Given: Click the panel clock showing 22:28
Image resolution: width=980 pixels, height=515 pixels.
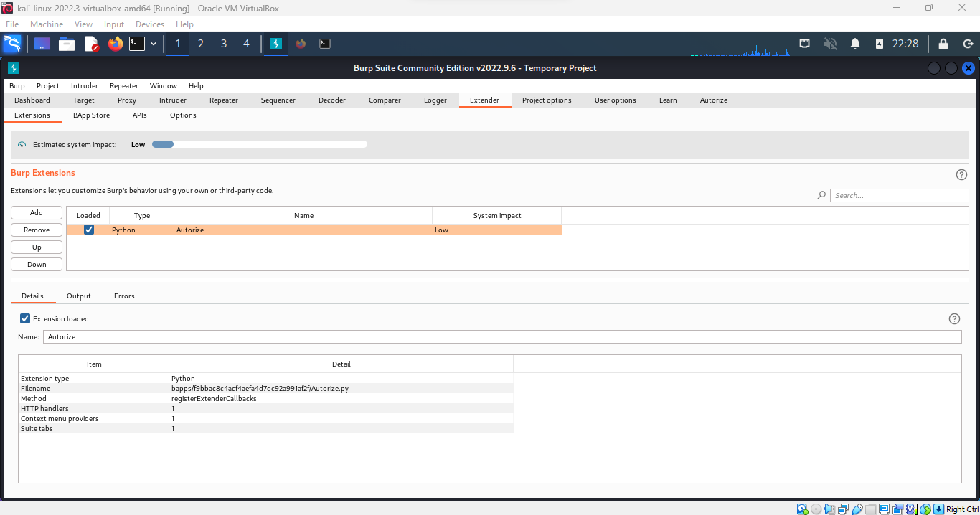Looking at the screenshot, I should click(x=905, y=44).
